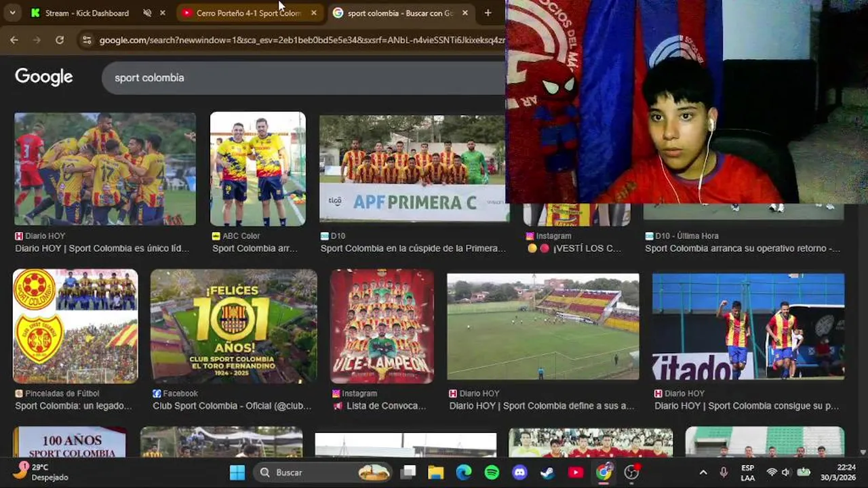Open the Sport Colombia crest collage thumbnail
Image resolution: width=868 pixels, height=488 pixels.
coord(75,327)
